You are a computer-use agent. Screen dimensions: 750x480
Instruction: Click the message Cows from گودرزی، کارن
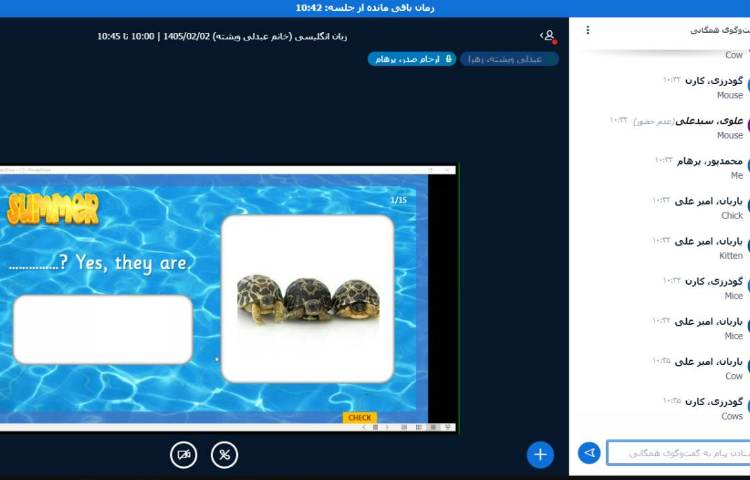point(732,416)
